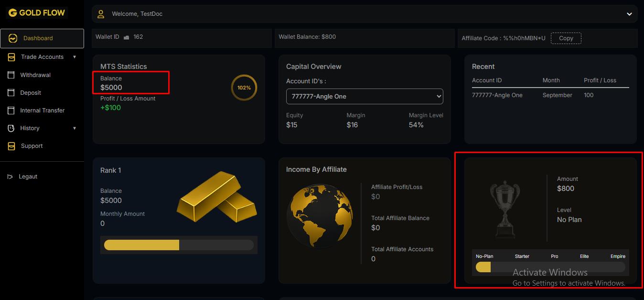Copy the affiliate code

pyautogui.click(x=566, y=38)
